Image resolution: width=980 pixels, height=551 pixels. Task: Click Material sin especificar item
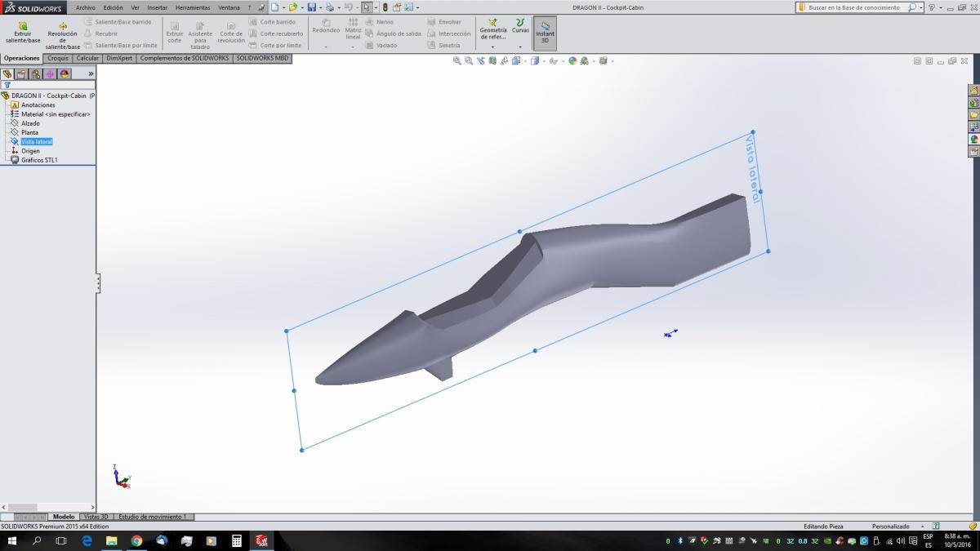click(x=56, y=114)
